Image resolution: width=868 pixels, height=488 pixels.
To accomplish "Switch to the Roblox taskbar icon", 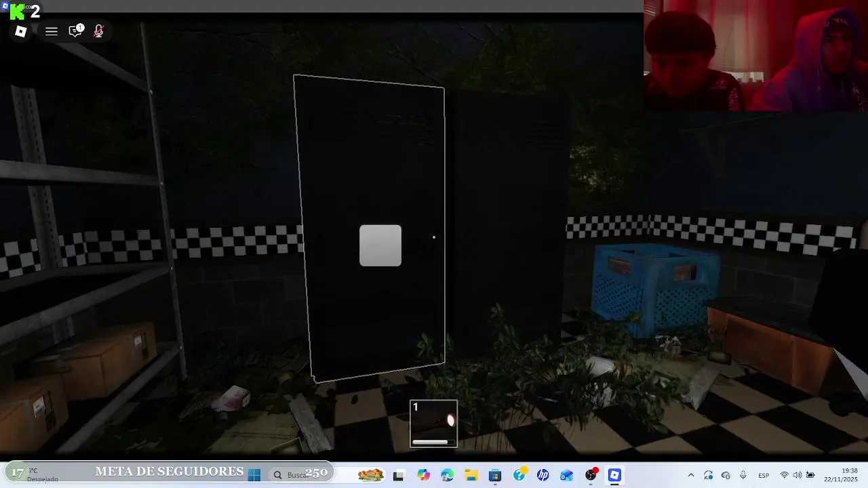I will click(614, 475).
